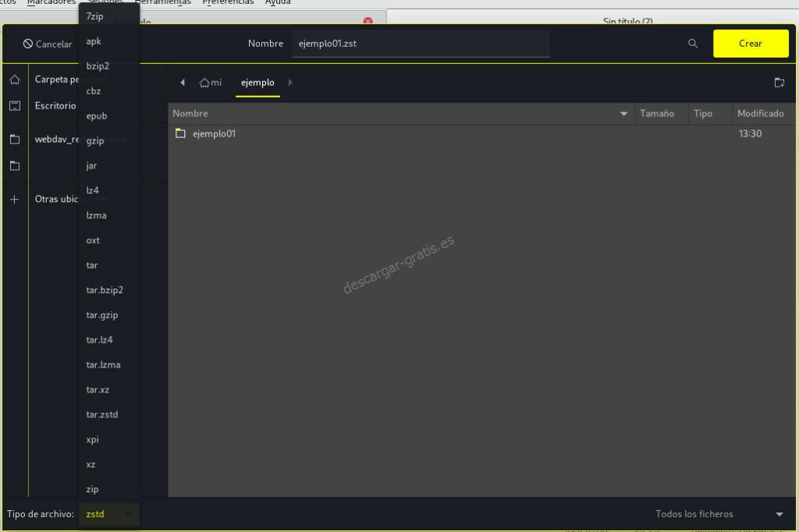The width and height of the screenshot is (799, 532).
Task: Choose tar.gzip archive format
Action: 101,315
